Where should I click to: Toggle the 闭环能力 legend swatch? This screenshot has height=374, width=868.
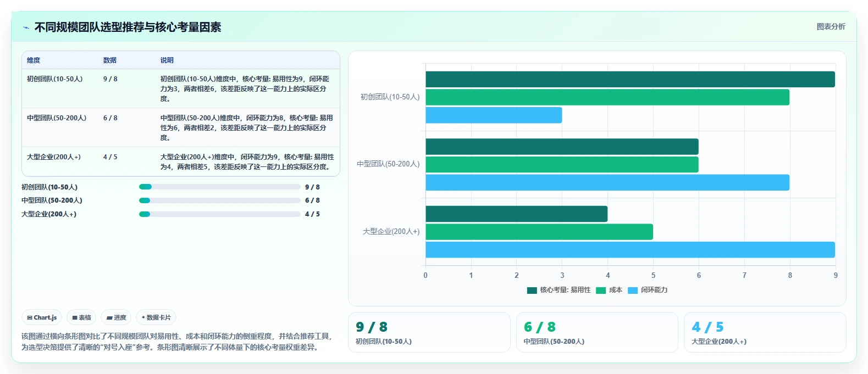(633, 290)
